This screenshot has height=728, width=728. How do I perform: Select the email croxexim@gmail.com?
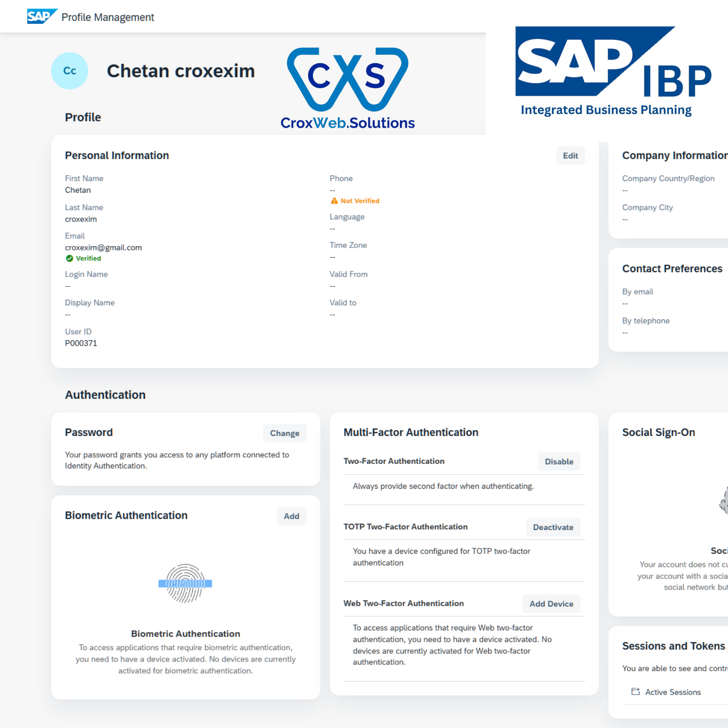[x=103, y=248]
